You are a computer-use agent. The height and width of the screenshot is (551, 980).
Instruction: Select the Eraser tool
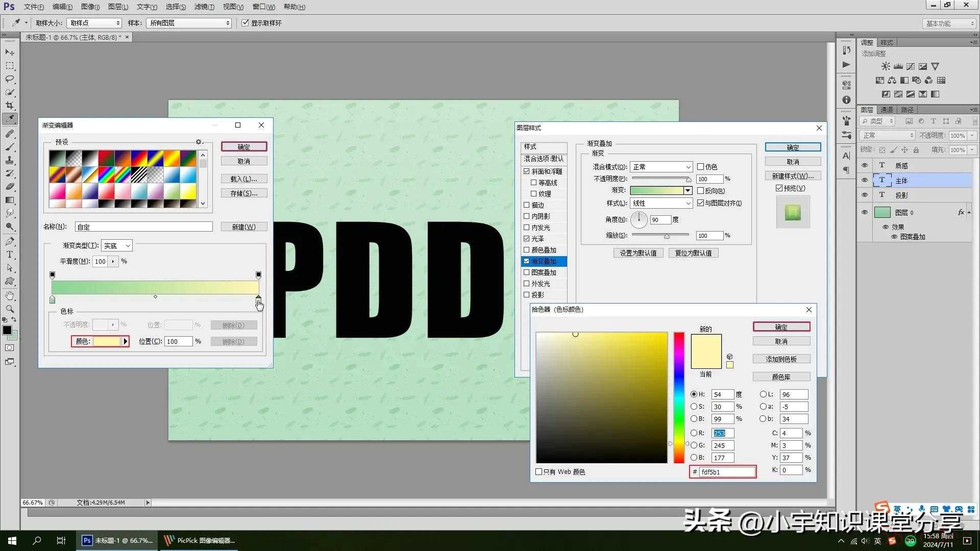(10, 187)
